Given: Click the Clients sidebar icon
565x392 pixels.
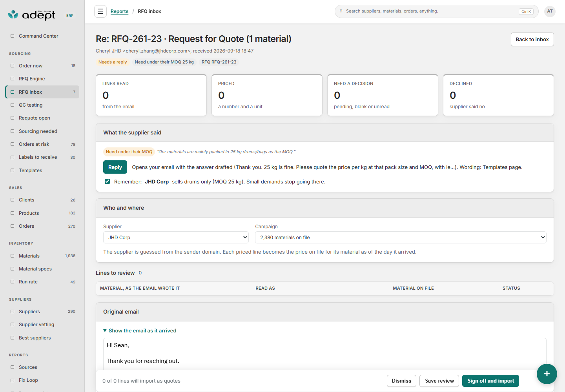Looking at the screenshot, I should point(12,200).
